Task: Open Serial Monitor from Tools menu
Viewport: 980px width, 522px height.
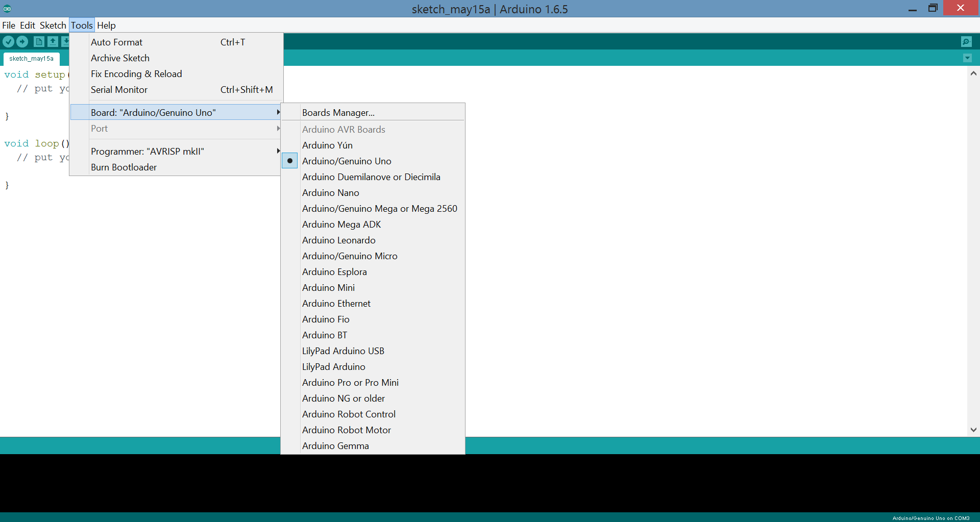Action: click(x=176, y=90)
